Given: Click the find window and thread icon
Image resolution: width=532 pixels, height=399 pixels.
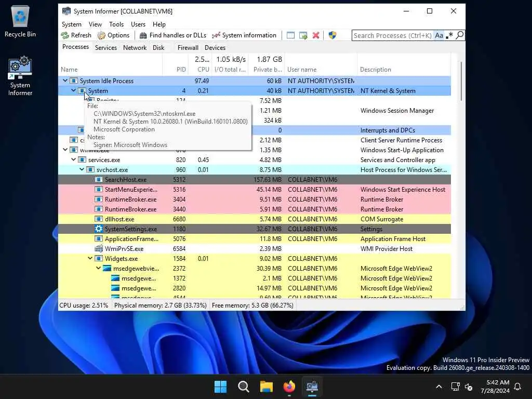Looking at the screenshot, I should pyautogui.click(x=303, y=35).
